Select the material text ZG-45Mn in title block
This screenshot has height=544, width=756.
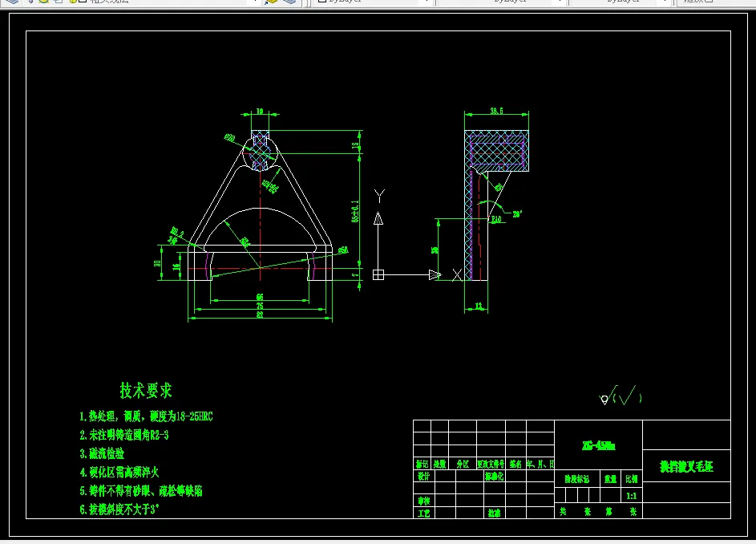tap(598, 445)
